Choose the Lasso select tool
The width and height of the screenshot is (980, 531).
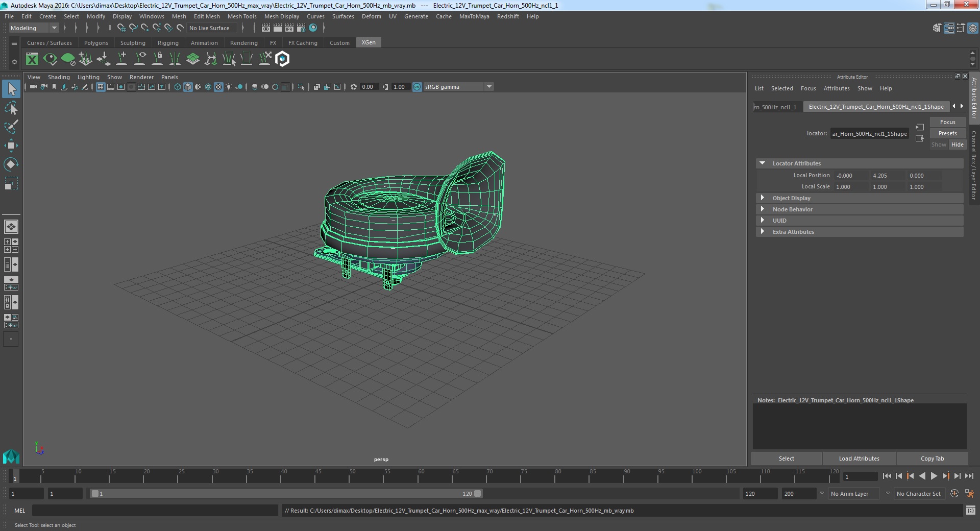11,108
